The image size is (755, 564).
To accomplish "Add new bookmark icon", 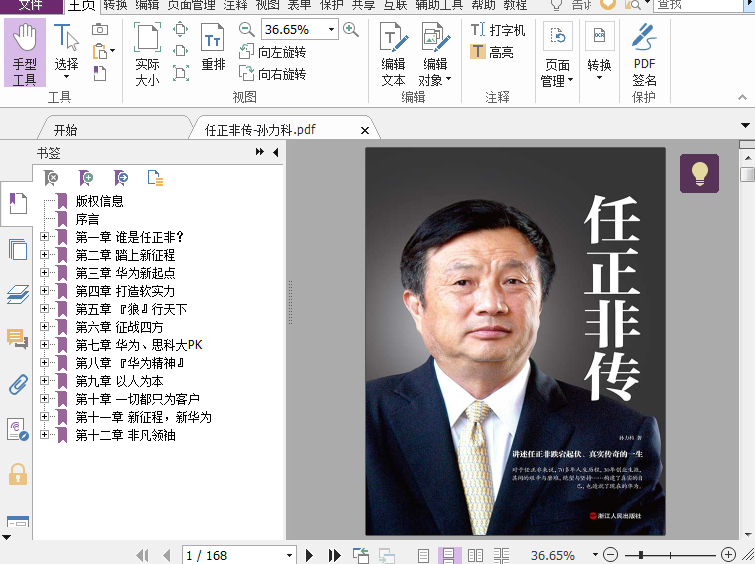I will tap(86, 178).
